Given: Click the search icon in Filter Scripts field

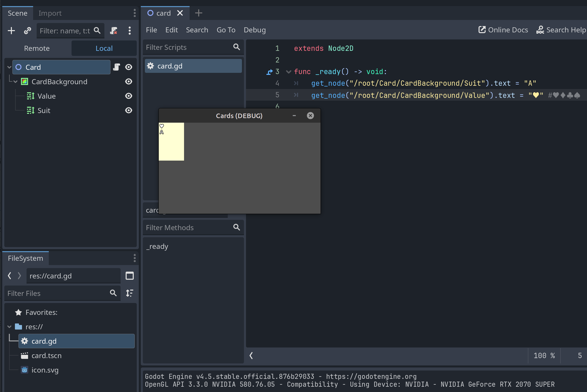Looking at the screenshot, I should click(236, 47).
